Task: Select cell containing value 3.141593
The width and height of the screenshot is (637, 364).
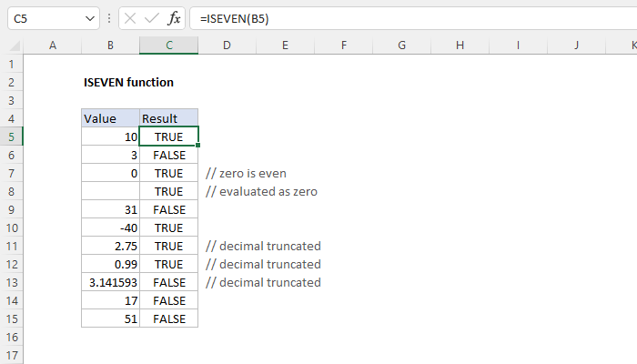Action: [x=110, y=282]
